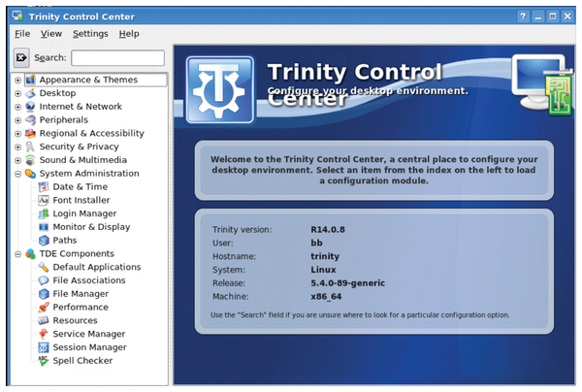
Task: Open the Login Manager icon
Action: [x=44, y=213]
